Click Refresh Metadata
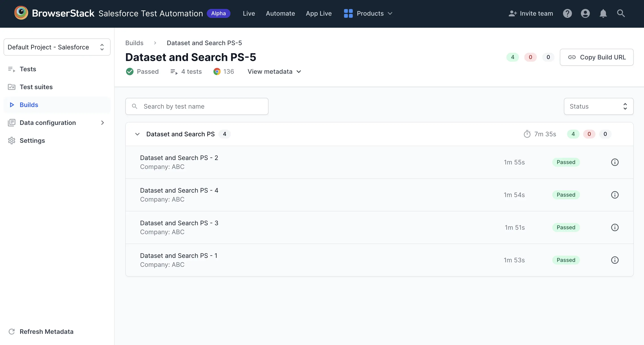 pyautogui.click(x=41, y=332)
